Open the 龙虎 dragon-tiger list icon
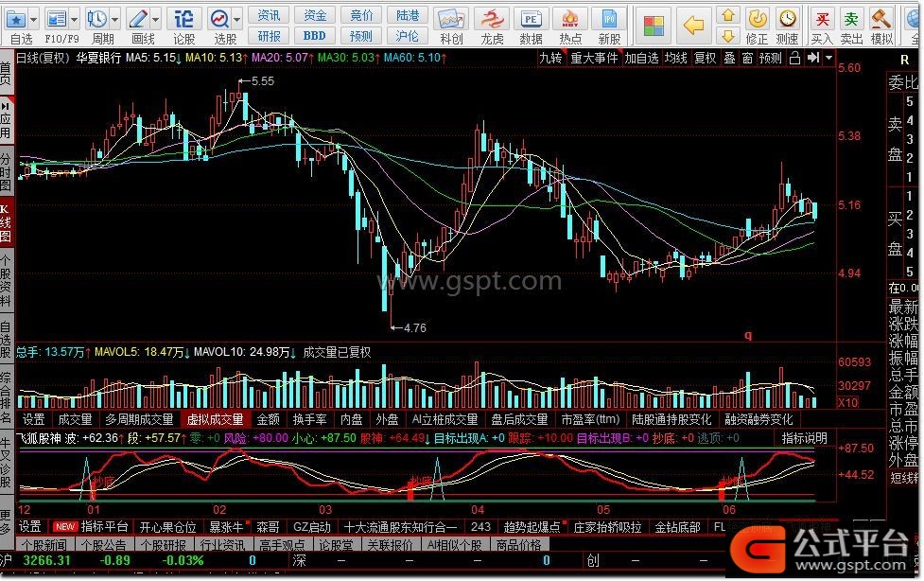 492,20
